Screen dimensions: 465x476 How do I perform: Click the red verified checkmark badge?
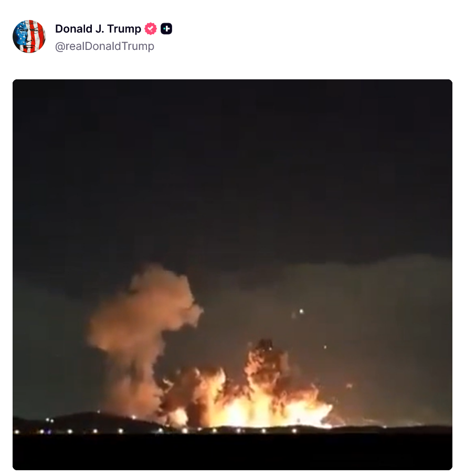click(x=151, y=29)
